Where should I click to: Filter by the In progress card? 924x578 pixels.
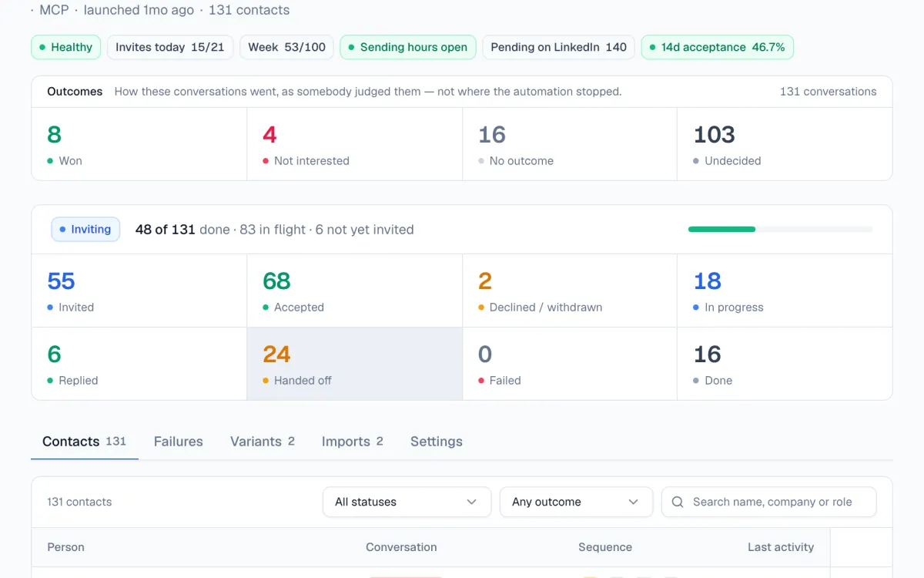click(785, 291)
